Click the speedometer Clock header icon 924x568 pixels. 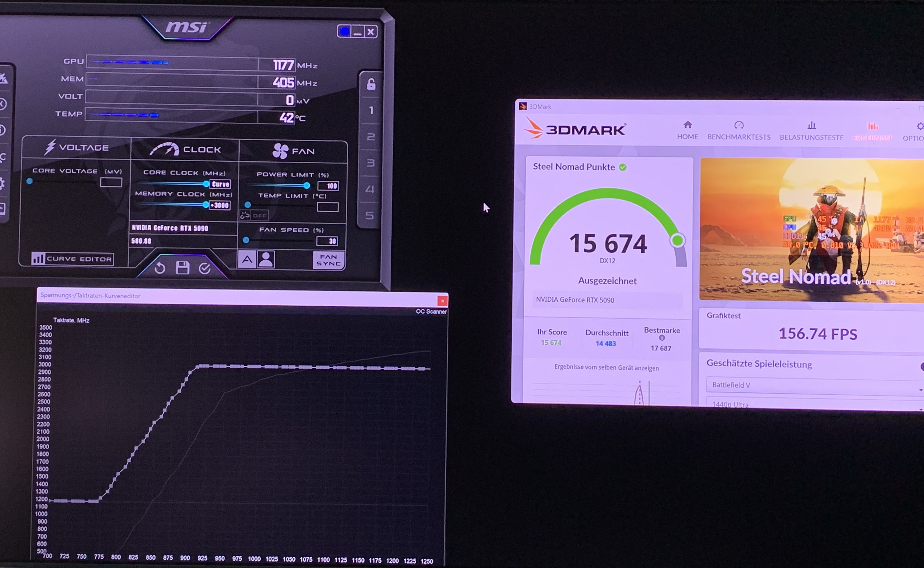[165, 149]
